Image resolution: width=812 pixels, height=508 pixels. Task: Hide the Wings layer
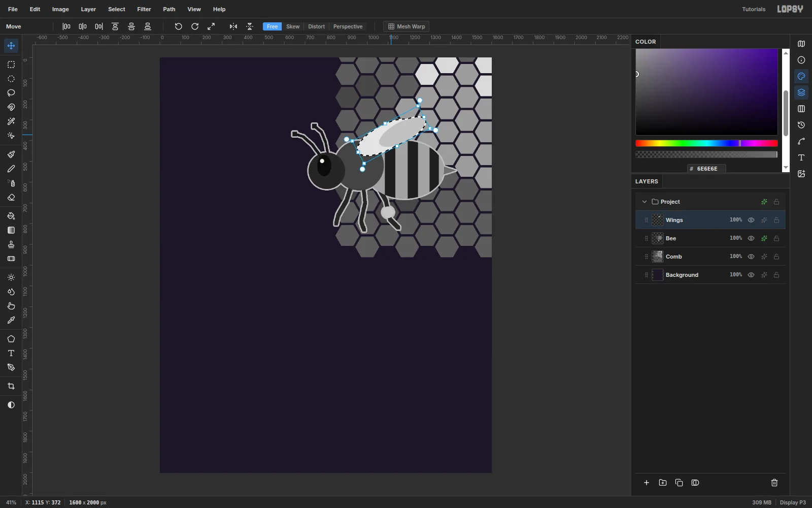[x=751, y=220]
